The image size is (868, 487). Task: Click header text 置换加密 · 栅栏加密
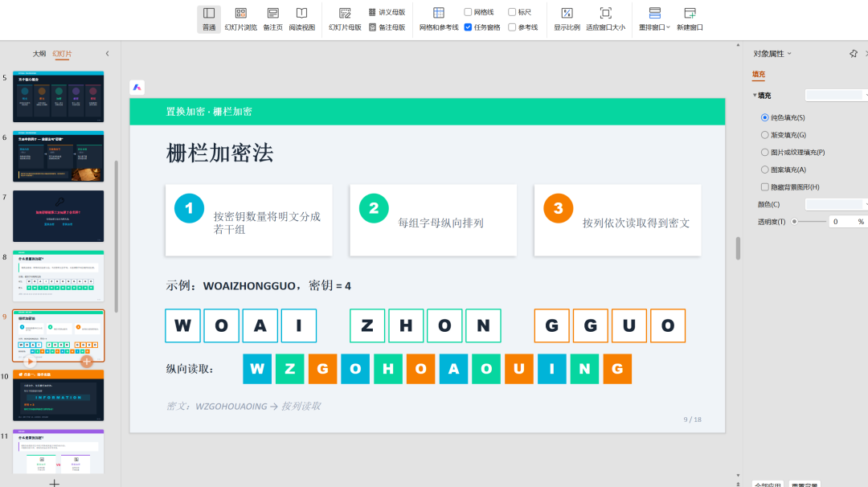pyautogui.click(x=209, y=111)
